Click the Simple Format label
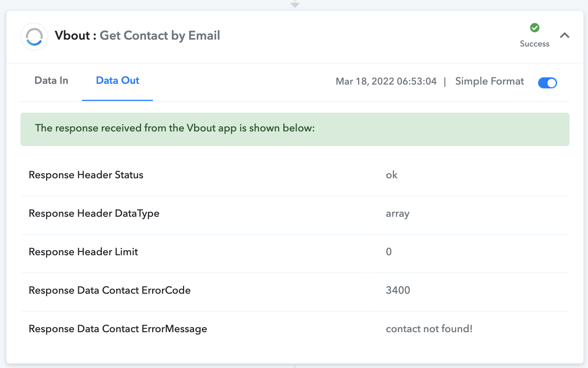The image size is (588, 368). [490, 81]
